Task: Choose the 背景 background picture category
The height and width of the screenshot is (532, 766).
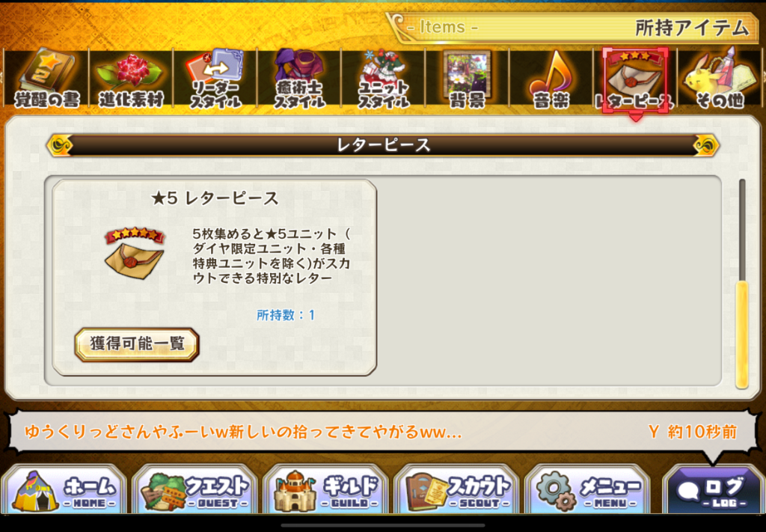Action: [x=468, y=78]
